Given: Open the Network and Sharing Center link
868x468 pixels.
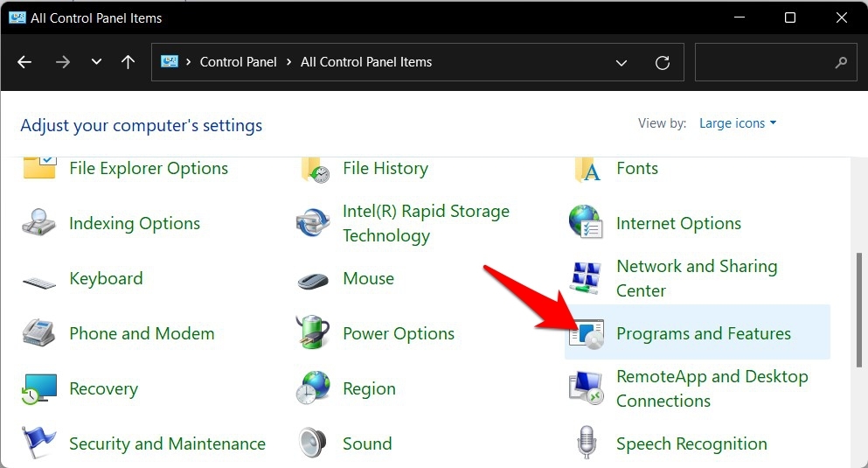Looking at the screenshot, I should (x=696, y=278).
